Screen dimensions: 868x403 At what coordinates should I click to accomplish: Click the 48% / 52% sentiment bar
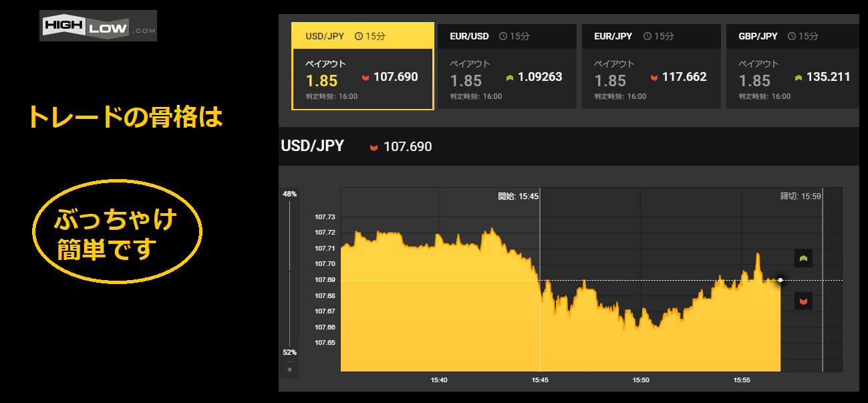point(289,273)
